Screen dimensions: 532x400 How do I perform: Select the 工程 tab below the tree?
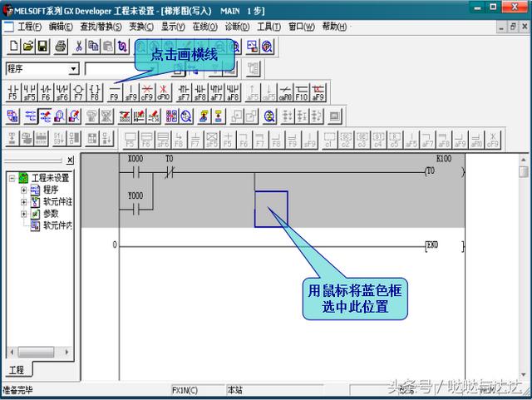[x=17, y=369]
